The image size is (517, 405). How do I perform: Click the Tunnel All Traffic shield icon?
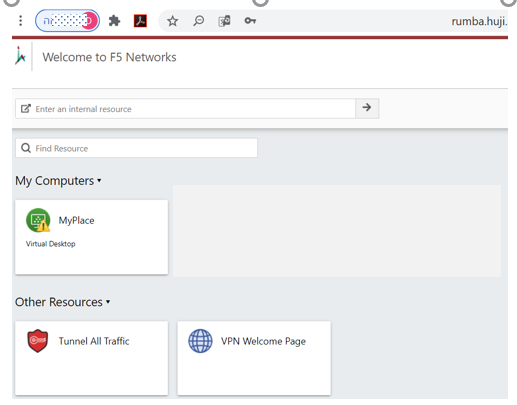tap(38, 341)
